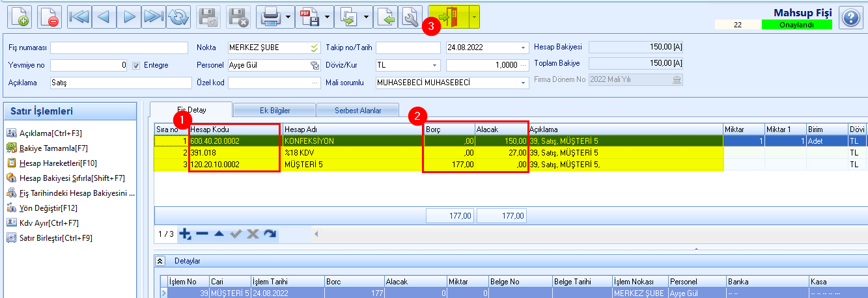Exit the form using the door icon

pyautogui.click(x=449, y=16)
